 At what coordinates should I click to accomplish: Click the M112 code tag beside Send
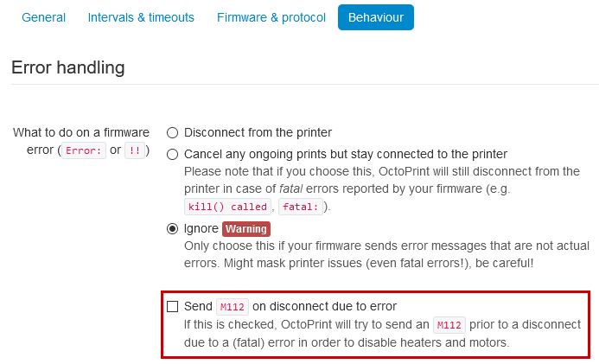233,307
